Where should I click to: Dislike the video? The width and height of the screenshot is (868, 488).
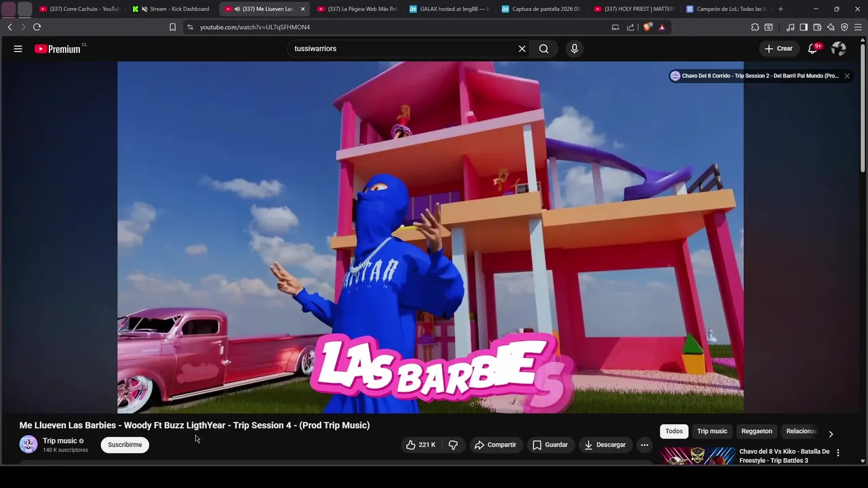click(453, 445)
